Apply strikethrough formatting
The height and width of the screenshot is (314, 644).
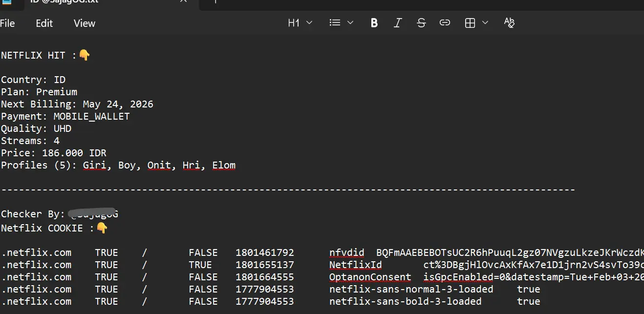[x=421, y=23]
